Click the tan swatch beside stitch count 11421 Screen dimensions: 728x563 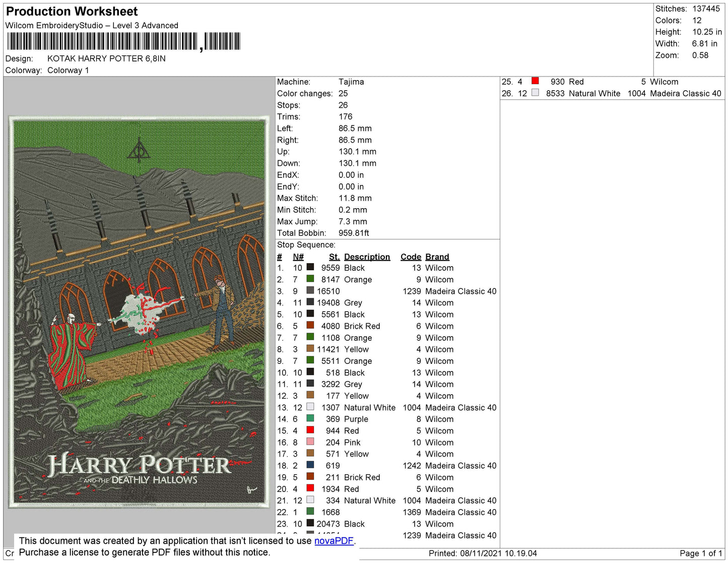pos(310,348)
